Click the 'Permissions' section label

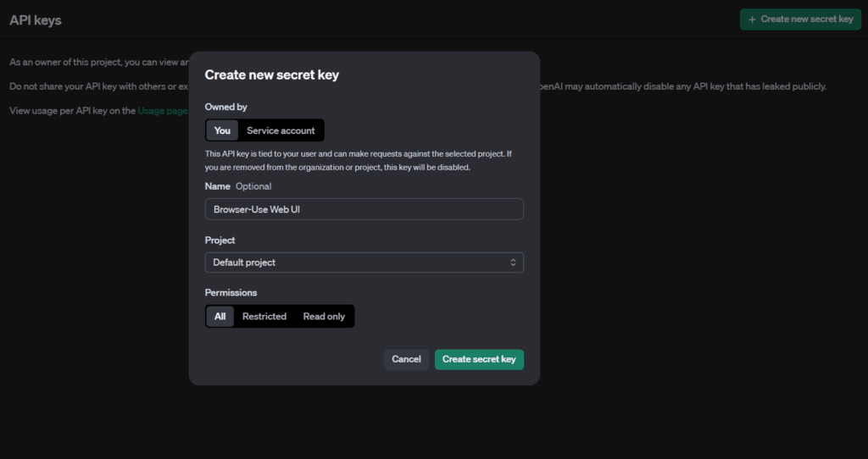pos(231,292)
